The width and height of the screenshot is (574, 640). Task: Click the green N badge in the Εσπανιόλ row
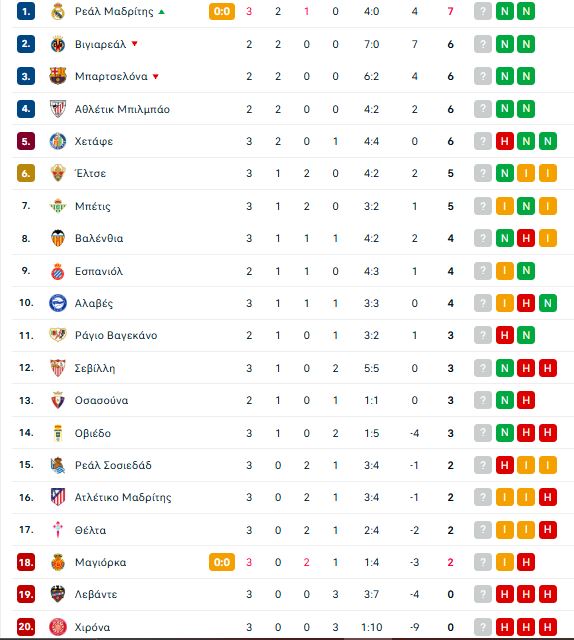(x=526, y=271)
